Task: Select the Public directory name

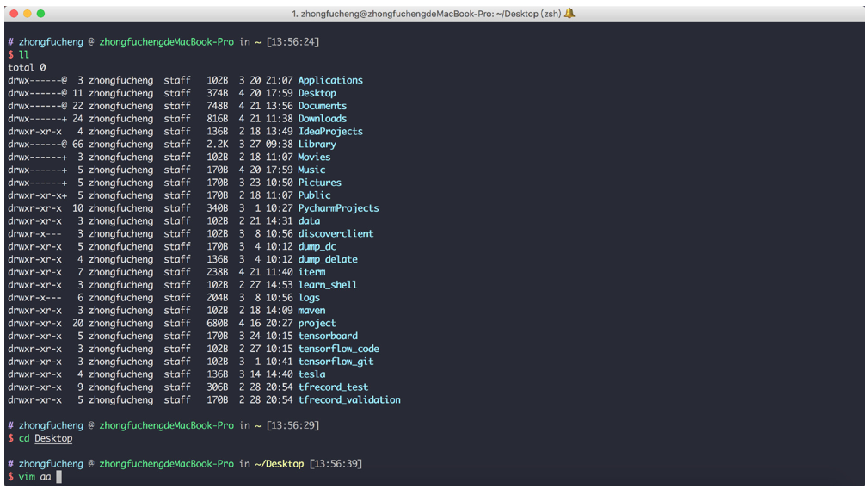Action: point(315,195)
